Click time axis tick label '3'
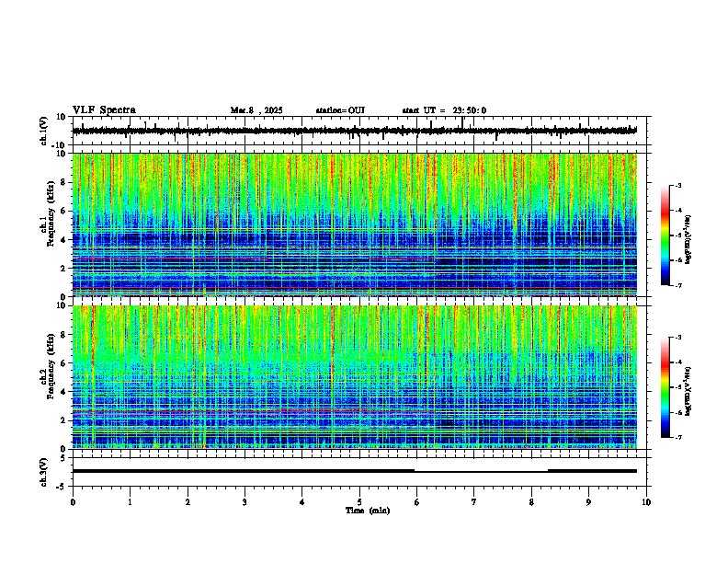 [245, 502]
